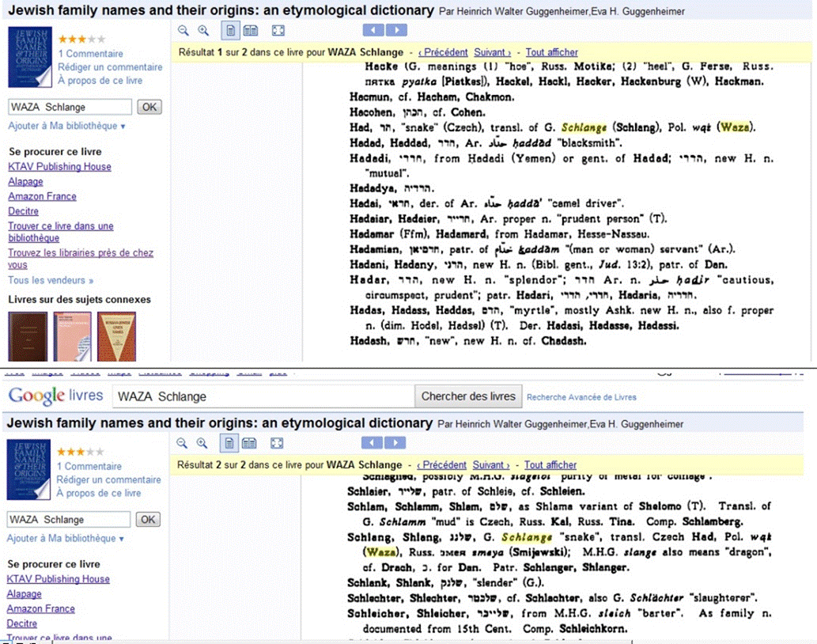This screenshot has width=817, height=644.
Task: Click the Google livres logo
Action: pyautogui.click(x=55, y=396)
